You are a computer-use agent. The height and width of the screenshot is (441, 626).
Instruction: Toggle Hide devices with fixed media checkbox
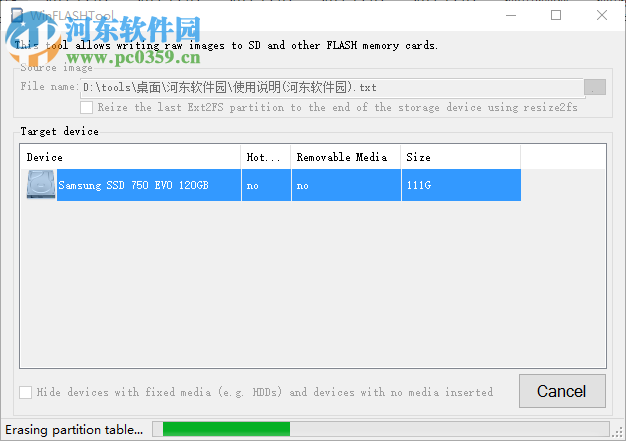click(x=26, y=392)
